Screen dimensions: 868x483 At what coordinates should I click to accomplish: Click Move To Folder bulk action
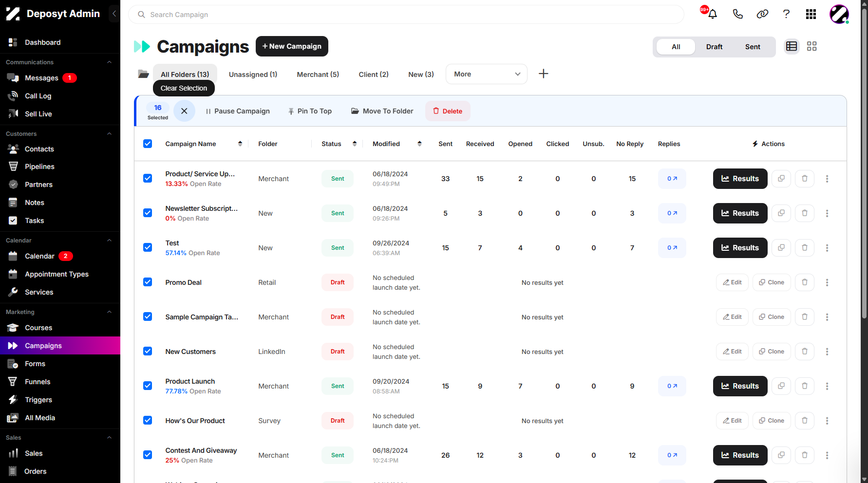coord(382,111)
